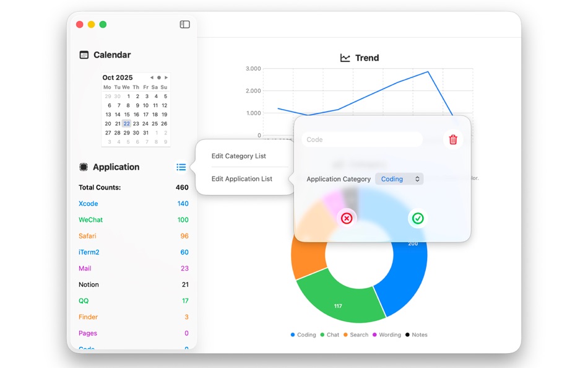Screen dimensions: 588x368
Task: Select the Finder application row
Action: point(134,317)
